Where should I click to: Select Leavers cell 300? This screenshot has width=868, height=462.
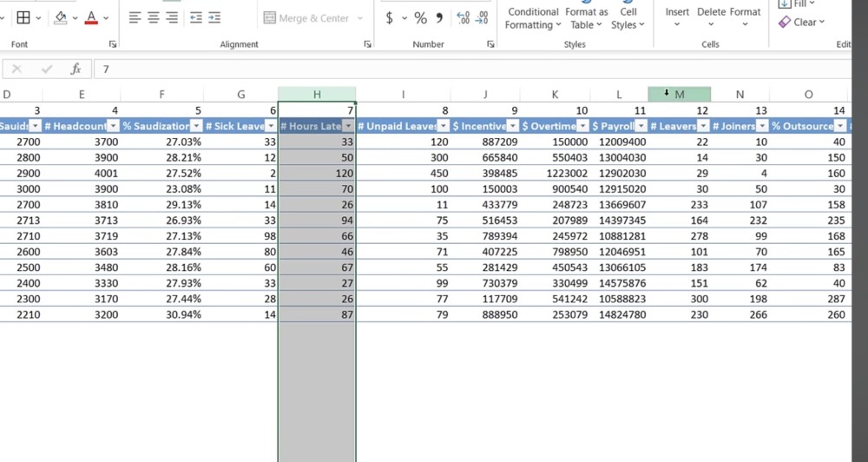click(680, 299)
